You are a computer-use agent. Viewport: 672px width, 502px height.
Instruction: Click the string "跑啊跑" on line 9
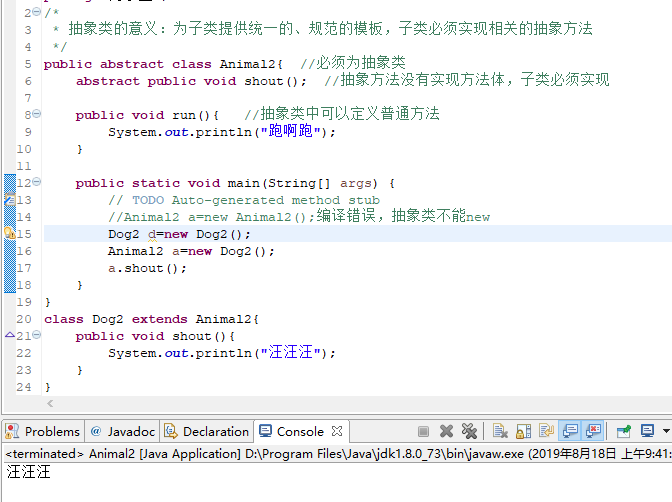[x=291, y=131]
